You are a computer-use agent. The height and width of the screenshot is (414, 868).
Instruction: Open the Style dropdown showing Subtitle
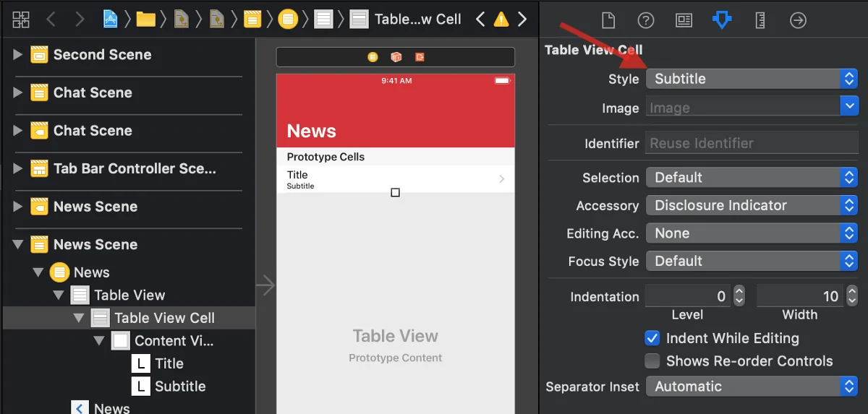[x=751, y=79]
